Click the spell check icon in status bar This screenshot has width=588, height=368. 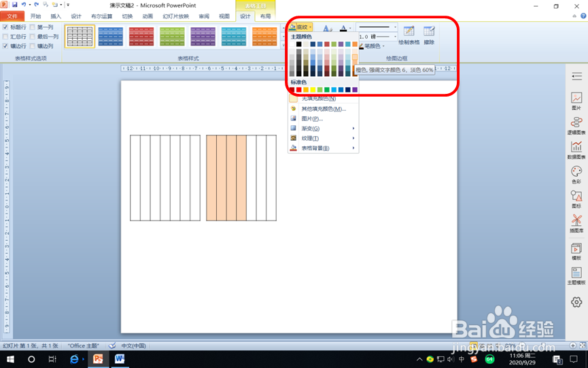point(112,346)
